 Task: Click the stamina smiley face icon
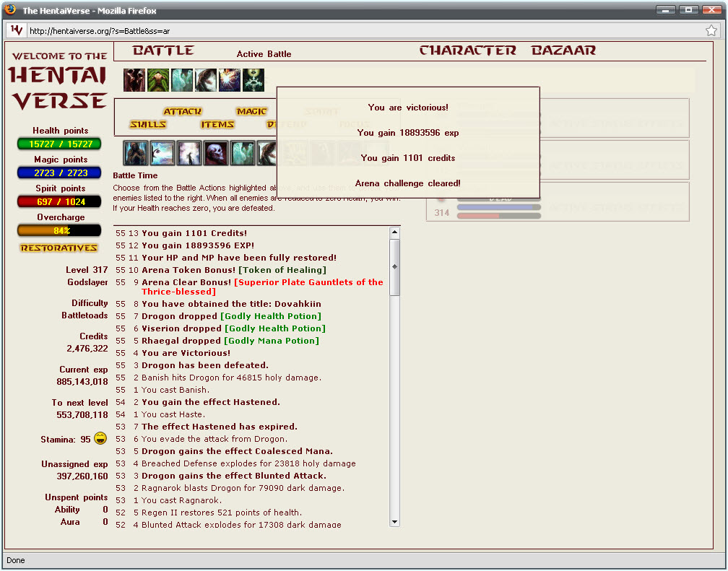[x=100, y=438]
